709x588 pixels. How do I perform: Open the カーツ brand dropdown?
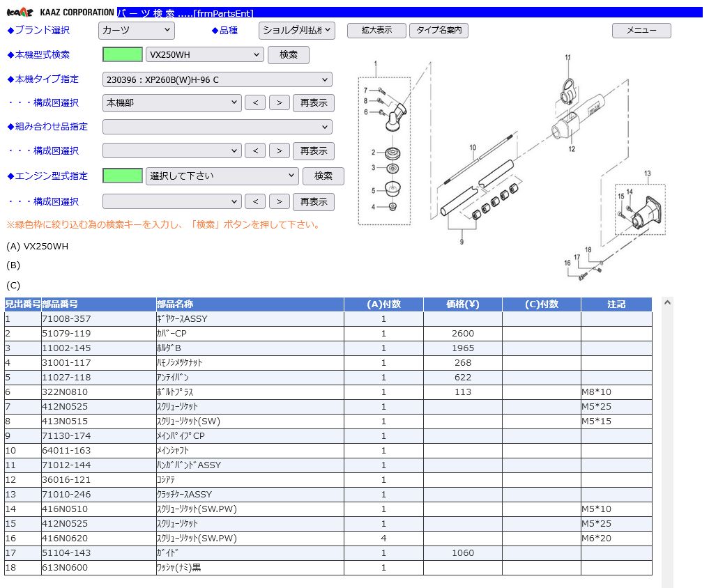(137, 31)
